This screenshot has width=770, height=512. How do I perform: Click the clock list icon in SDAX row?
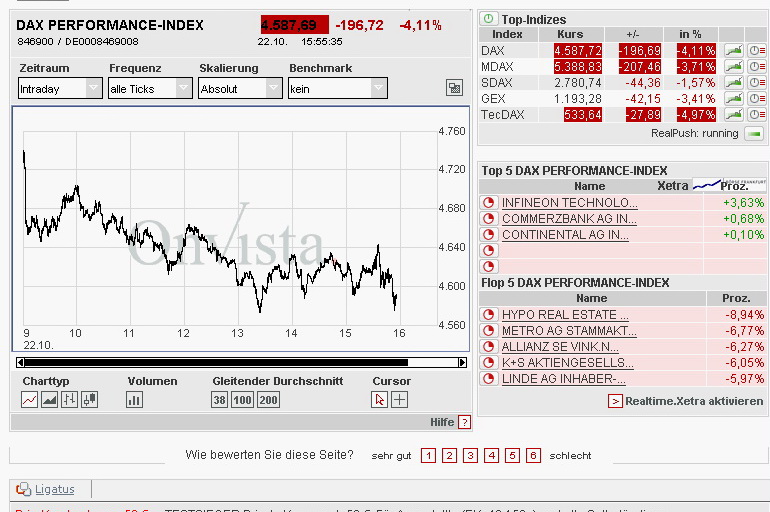pyautogui.click(x=757, y=82)
